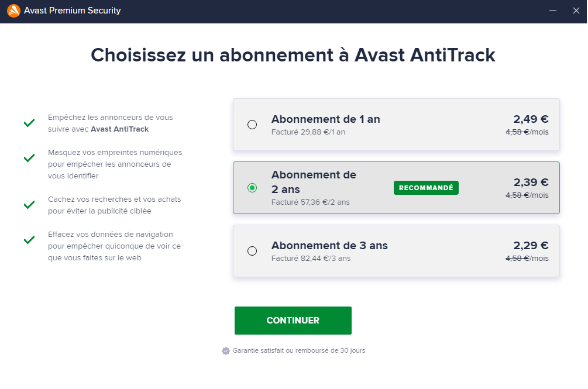Click the Avast logo in title bar
Screen dimensions: 588x389
13,11
